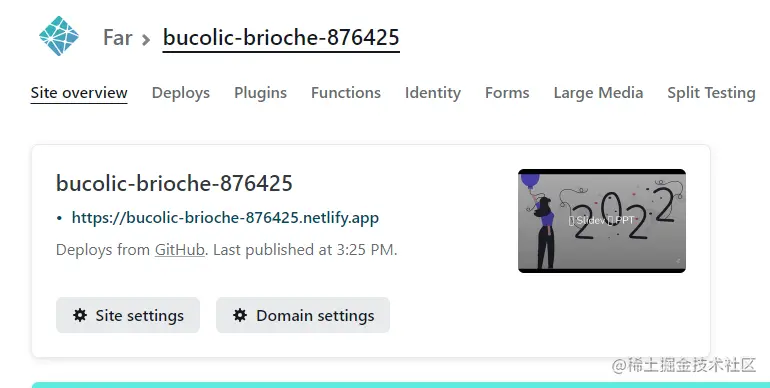Switch to the Identity tab
Image resolution: width=770 pixels, height=388 pixels.
[433, 93]
